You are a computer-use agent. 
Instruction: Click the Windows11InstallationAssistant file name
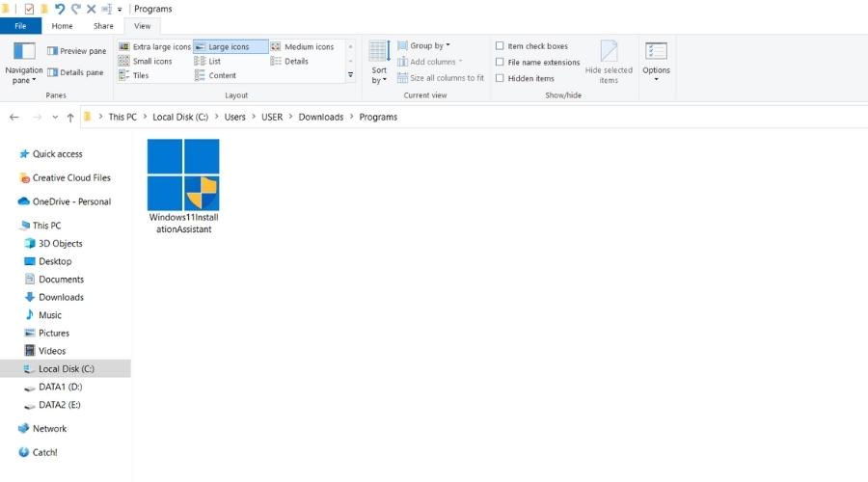(x=184, y=223)
